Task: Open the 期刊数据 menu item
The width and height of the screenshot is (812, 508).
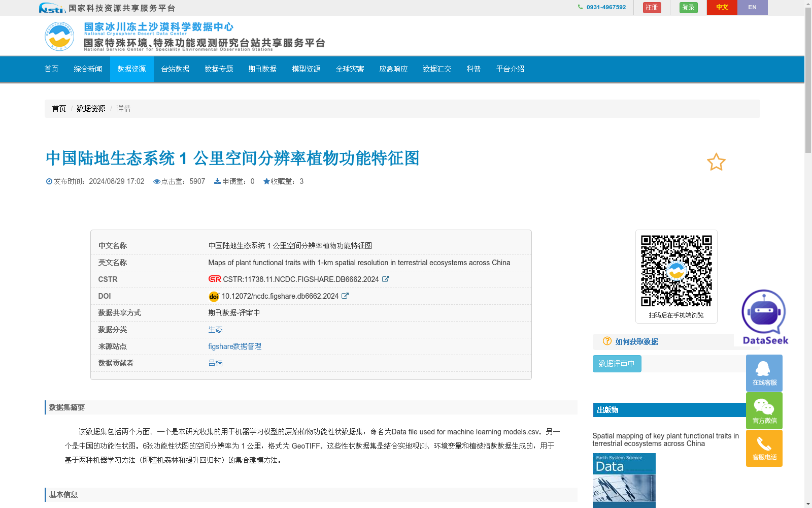Action: point(263,69)
